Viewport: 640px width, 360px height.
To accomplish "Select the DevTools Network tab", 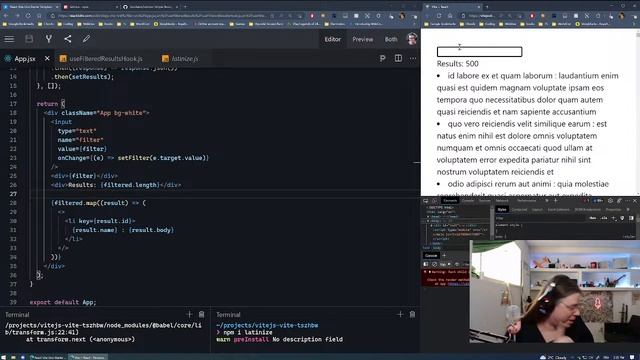I will [502, 201].
